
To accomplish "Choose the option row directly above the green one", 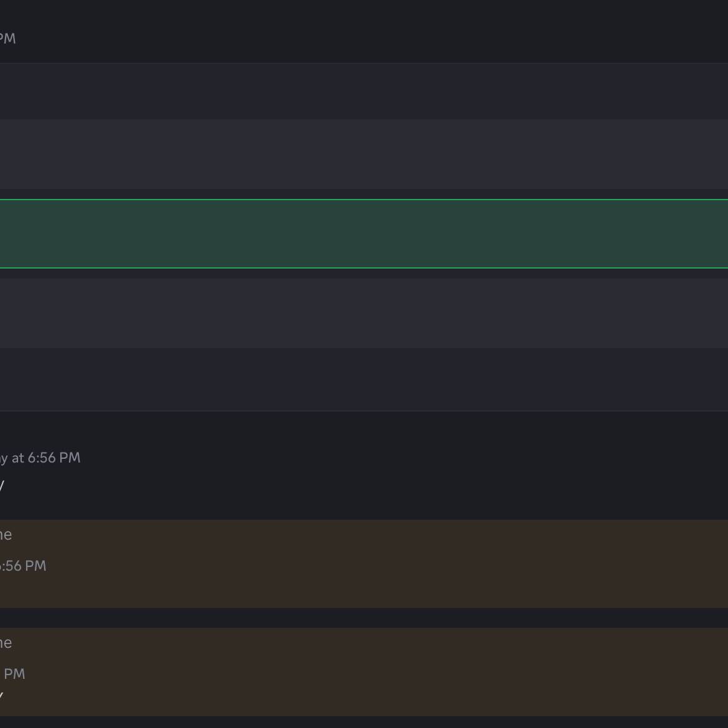I will [364, 154].
